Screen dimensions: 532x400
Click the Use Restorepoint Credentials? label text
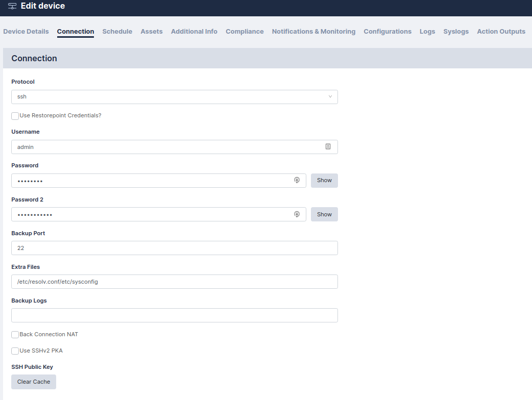pyautogui.click(x=60, y=116)
